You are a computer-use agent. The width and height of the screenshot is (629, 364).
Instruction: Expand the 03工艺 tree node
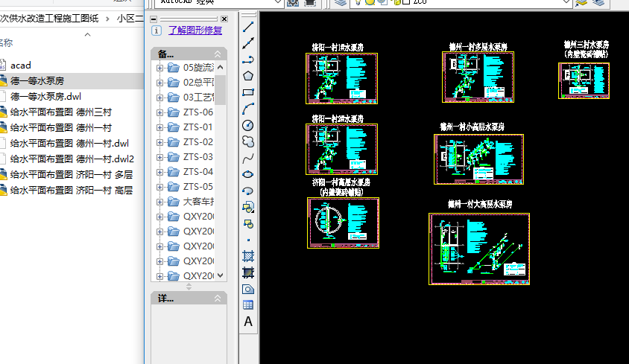[x=159, y=98]
